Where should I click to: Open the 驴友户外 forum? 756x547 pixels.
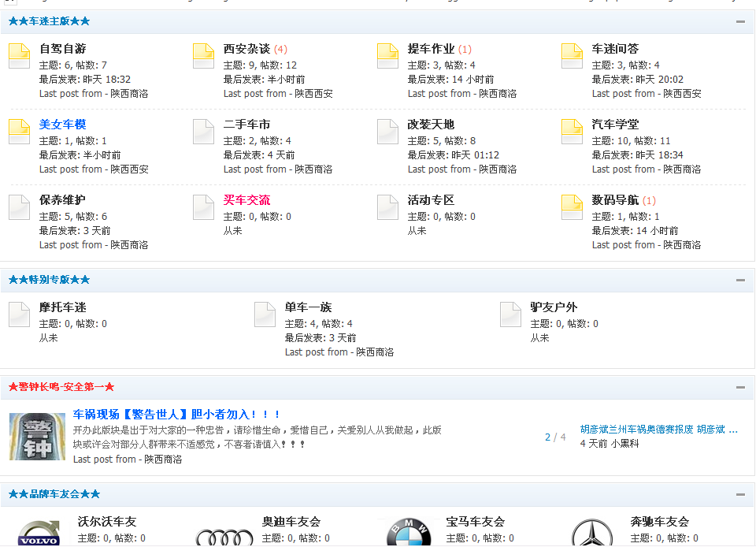[x=554, y=307]
